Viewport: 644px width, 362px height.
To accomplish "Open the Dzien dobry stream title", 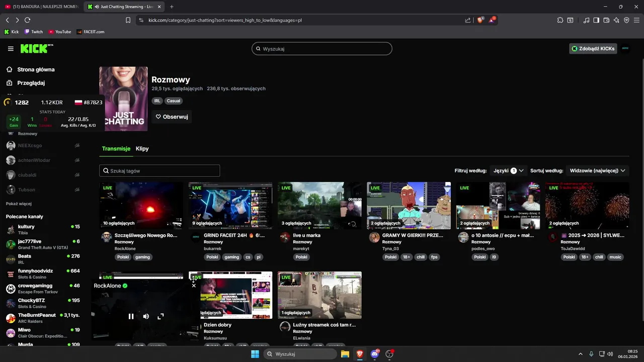I will [218, 325].
